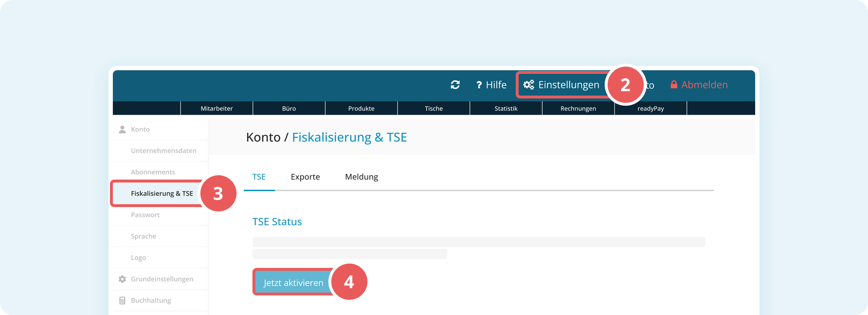
Task: Open Buchhaltung in the sidebar
Action: coord(160,301)
